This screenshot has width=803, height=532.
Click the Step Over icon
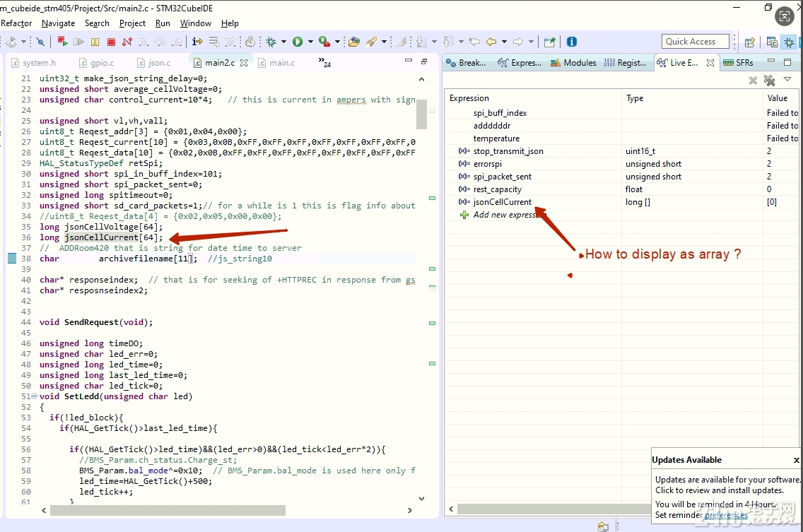click(x=160, y=42)
